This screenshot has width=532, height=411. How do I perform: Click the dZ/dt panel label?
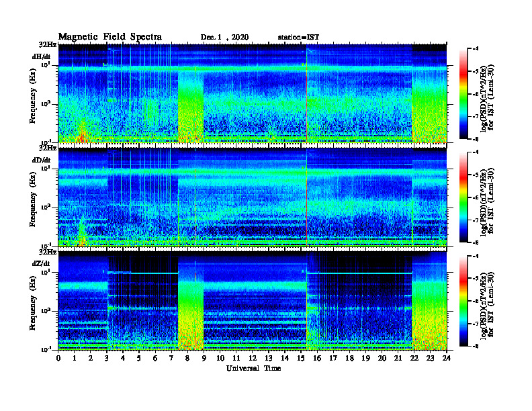pyautogui.click(x=41, y=263)
